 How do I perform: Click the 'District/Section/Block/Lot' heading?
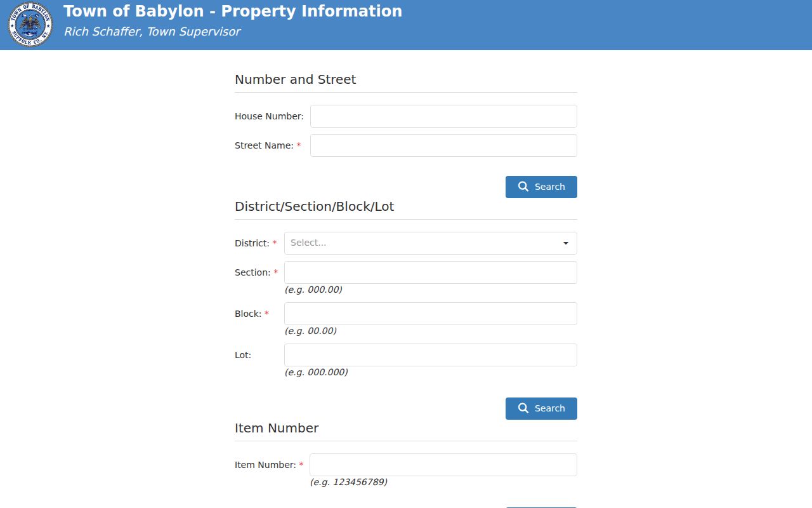[x=315, y=206]
